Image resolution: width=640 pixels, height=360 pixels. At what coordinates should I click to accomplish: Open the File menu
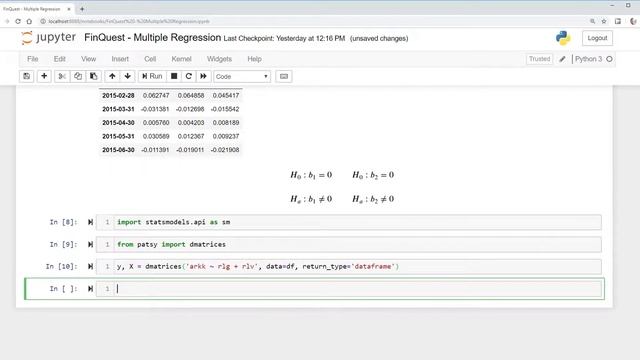33,59
